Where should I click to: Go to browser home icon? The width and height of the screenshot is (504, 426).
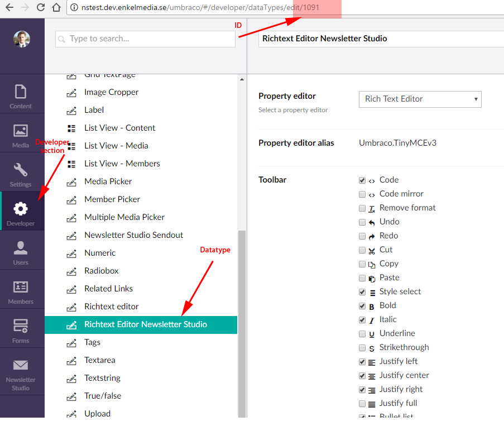pyautogui.click(x=56, y=7)
